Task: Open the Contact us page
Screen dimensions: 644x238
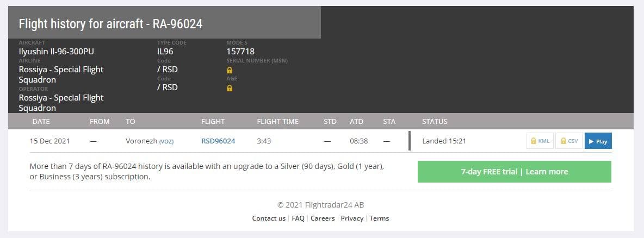Action: (x=269, y=218)
